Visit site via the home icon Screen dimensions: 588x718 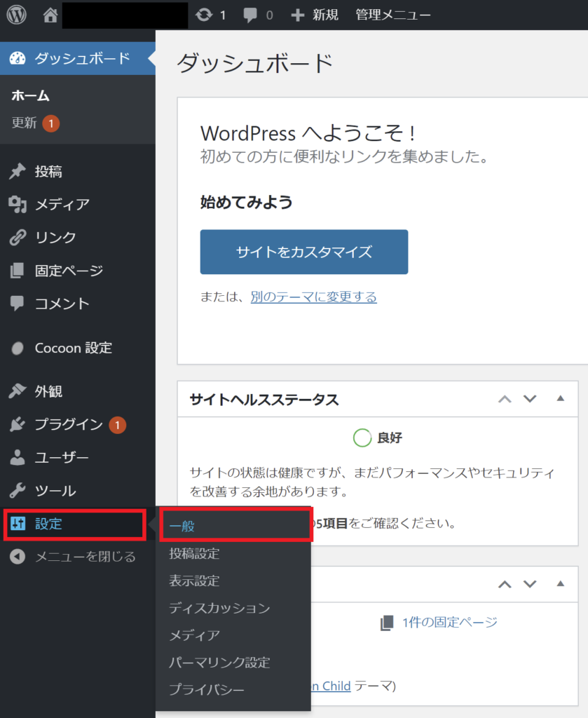coord(50,15)
